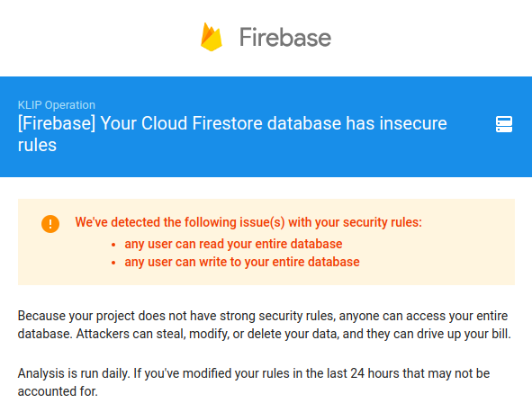
Task: Click the bullet dot before the read issue
Action: pos(113,245)
